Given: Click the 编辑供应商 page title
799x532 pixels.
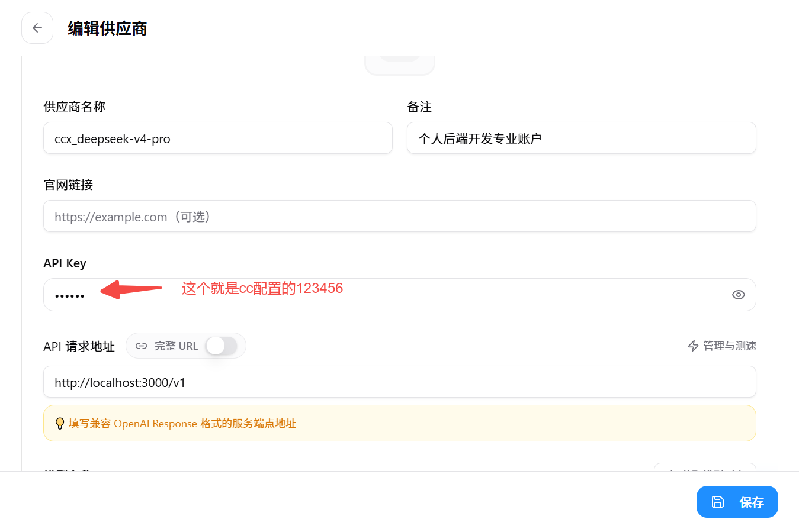Looking at the screenshot, I should 107,28.
